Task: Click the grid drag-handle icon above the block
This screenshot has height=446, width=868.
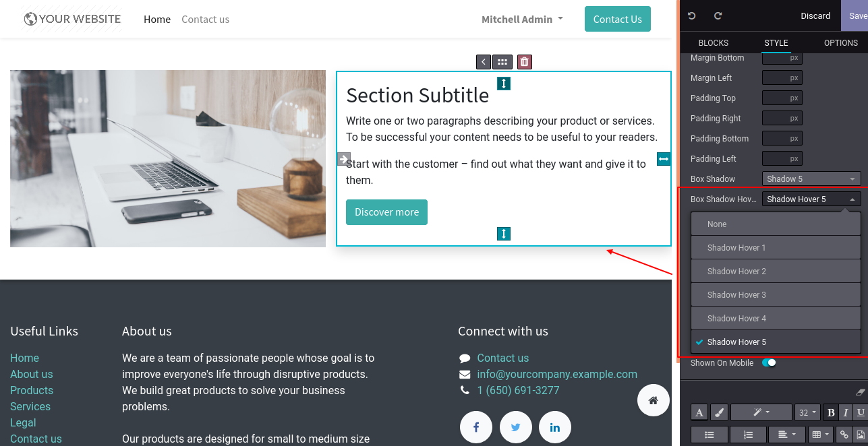Action: point(502,62)
